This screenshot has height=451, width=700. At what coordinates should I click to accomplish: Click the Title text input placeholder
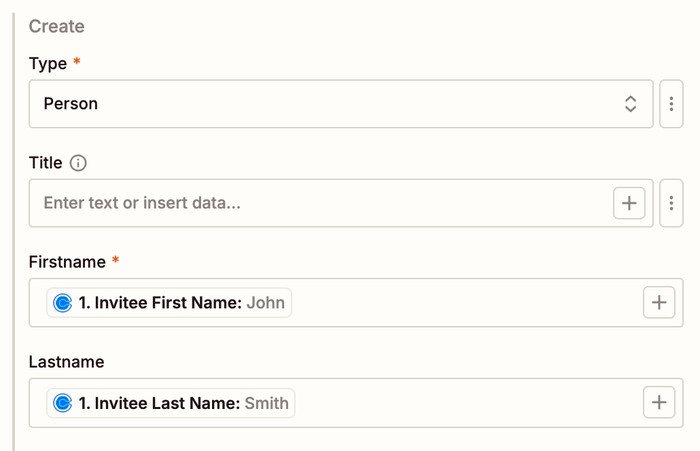pyautogui.click(x=300, y=203)
